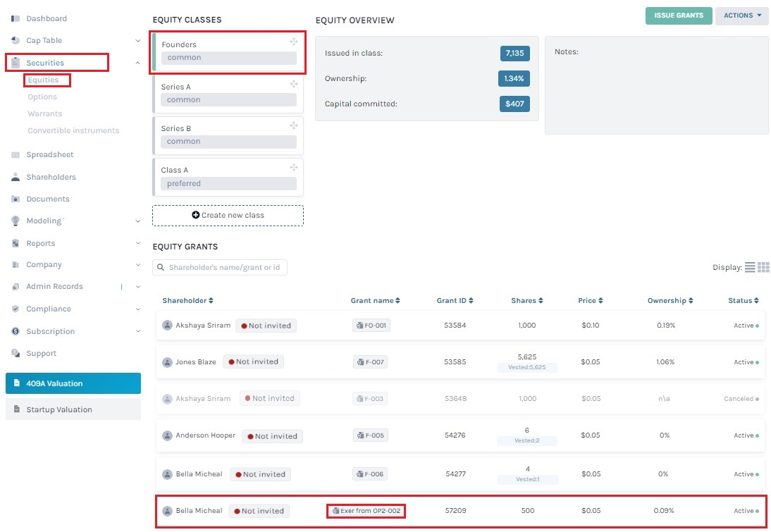Image resolution: width=771 pixels, height=532 pixels.
Task: Focus the shareholder name search field
Action: click(x=220, y=268)
